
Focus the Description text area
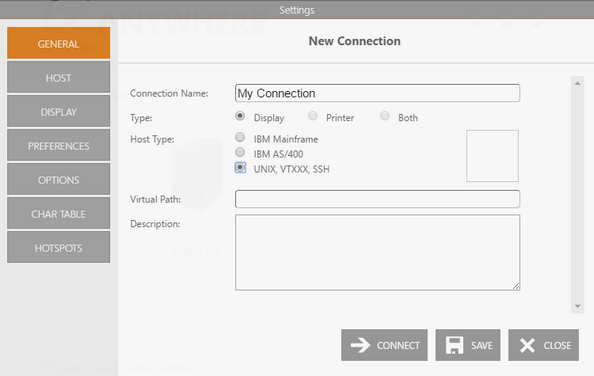[377, 253]
